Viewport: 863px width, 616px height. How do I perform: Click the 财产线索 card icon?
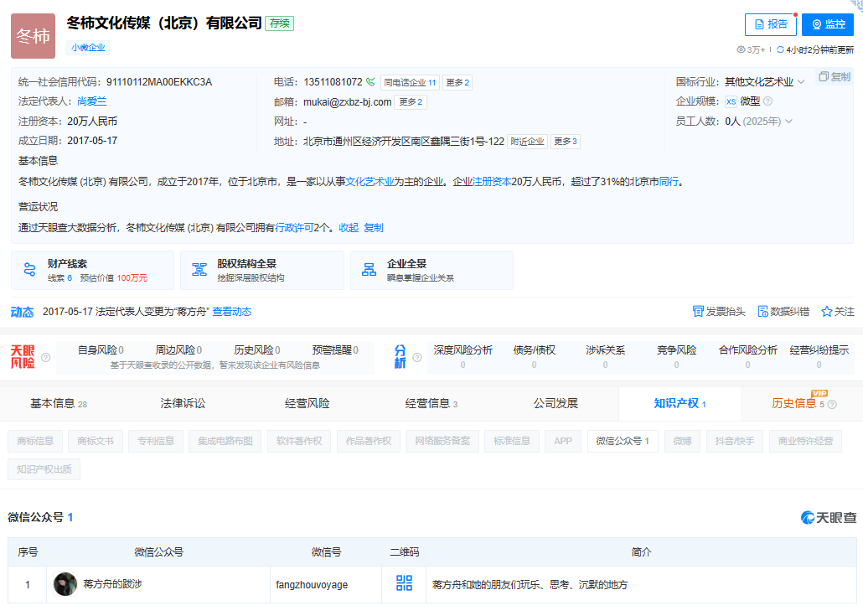point(29,270)
